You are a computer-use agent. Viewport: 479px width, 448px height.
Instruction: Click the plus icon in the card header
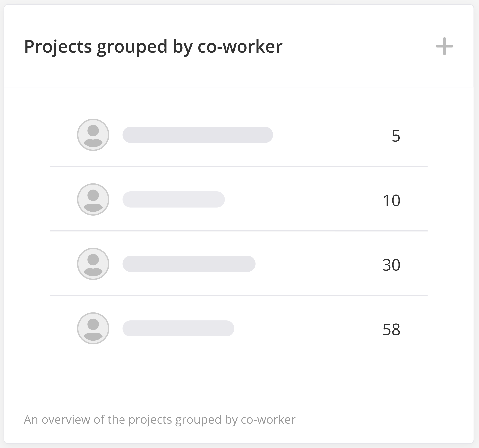point(444,46)
